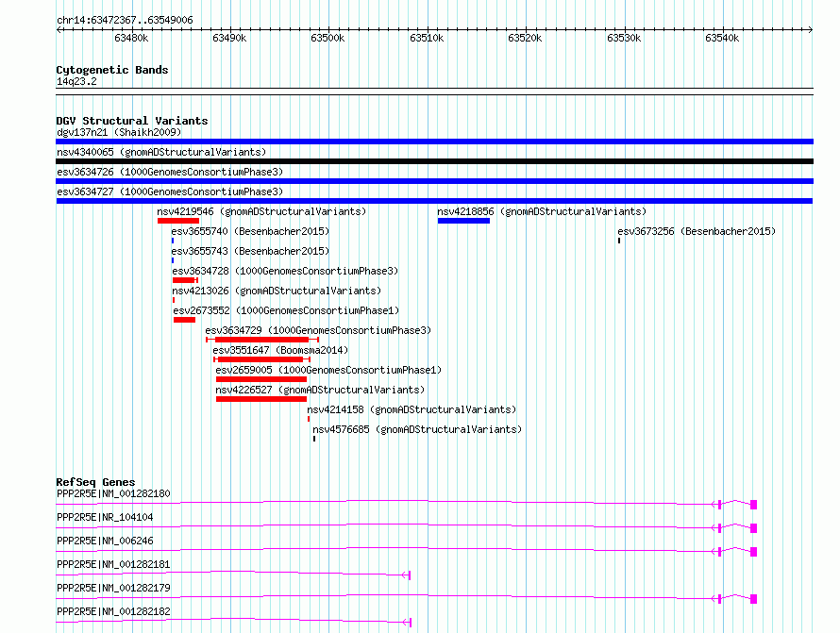The width and height of the screenshot is (840, 633).
Task: Click the terminal exon block of NM_006246
Action: pos(754,552)
